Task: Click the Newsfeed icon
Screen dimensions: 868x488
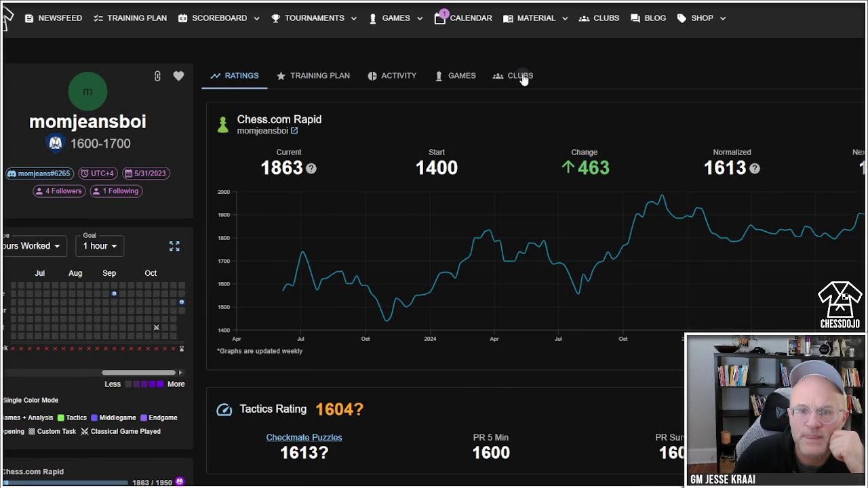Action: tap(28, 18)
